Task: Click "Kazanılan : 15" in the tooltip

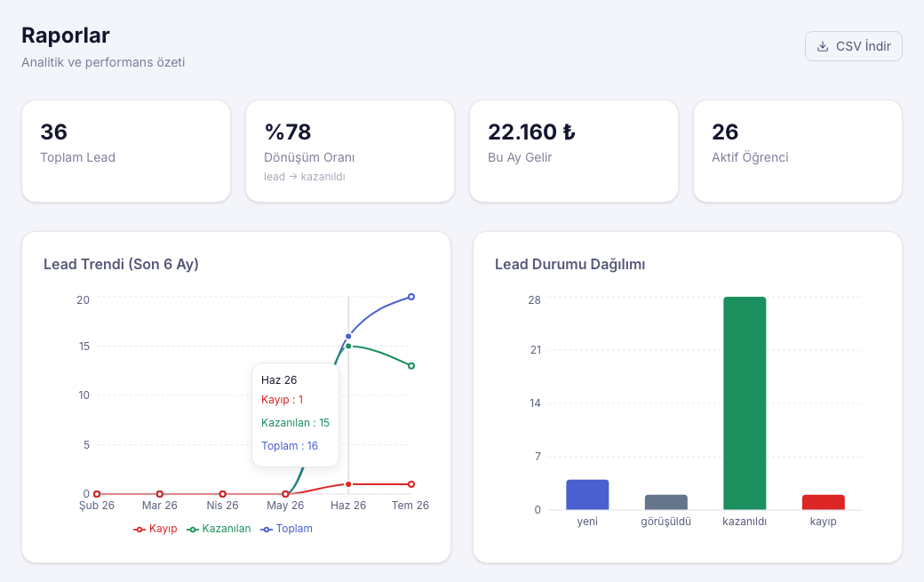Action: [295, 423]
